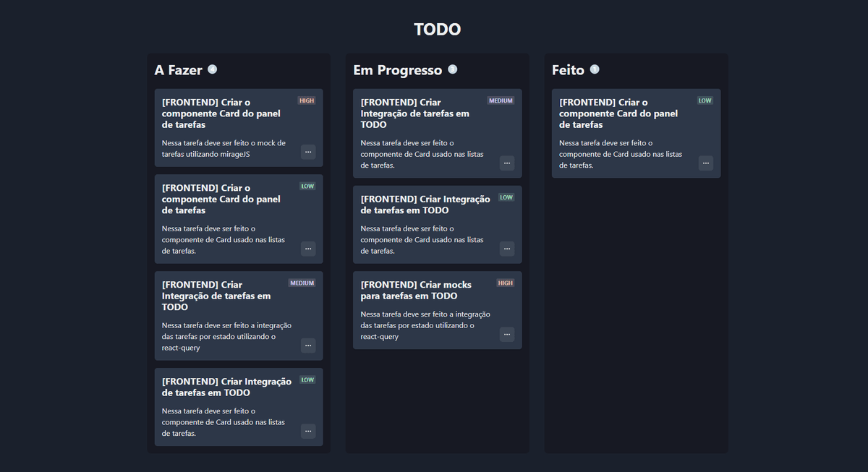Click the LOW priority badge on the Feito card
The image size is (868, 472).
[x=705, y=100]
